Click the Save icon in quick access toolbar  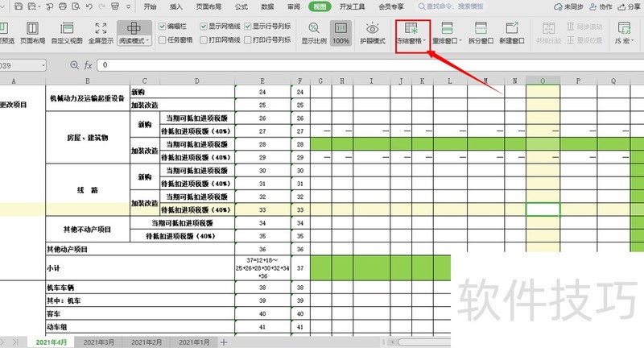click(18, 6)
